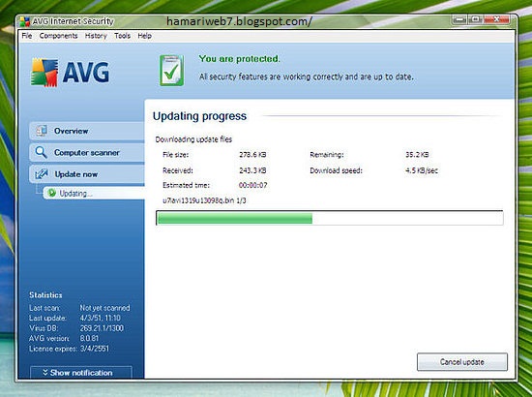Click the Update now icon

(42, 174)
